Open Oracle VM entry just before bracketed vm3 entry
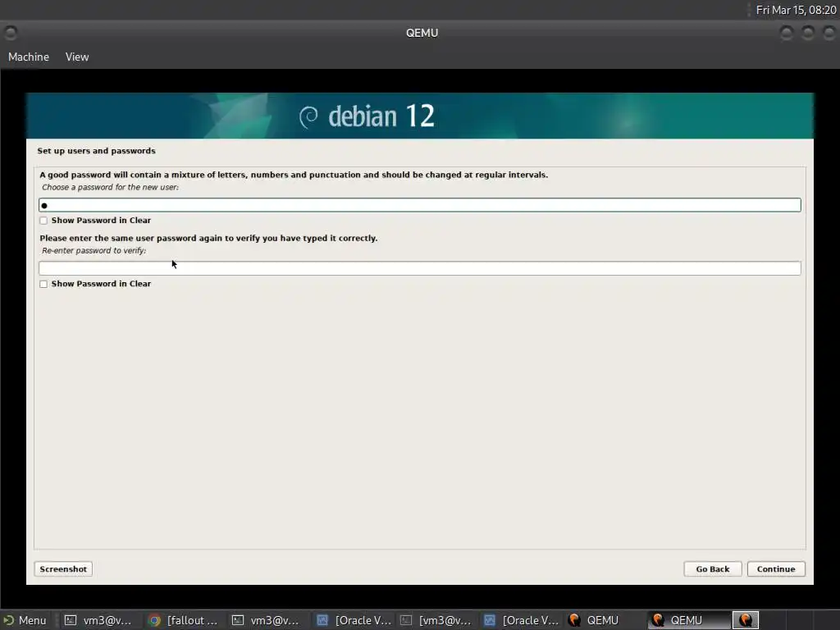Image resolution: width=840 pixels, height=630 pixels. pos(354,620)
